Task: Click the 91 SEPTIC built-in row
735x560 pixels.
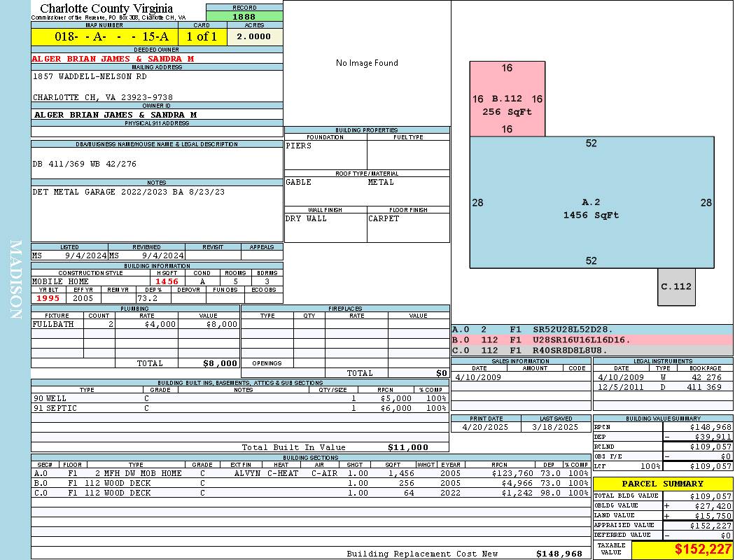Action: click(240, 409)
